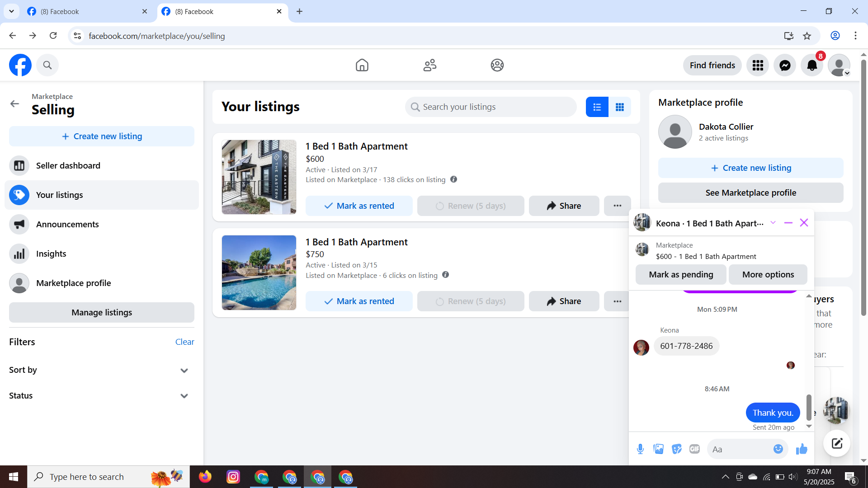The image size is (868, 488).
Task: Click the Search your listings field
Action: [x=491, y=107]
